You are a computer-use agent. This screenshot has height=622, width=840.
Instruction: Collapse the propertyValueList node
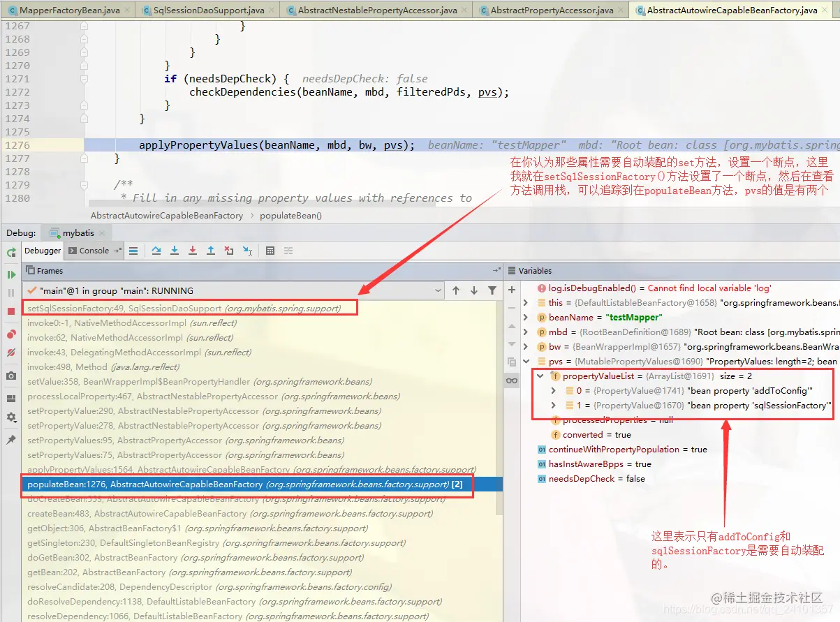[x=540, y=376]
